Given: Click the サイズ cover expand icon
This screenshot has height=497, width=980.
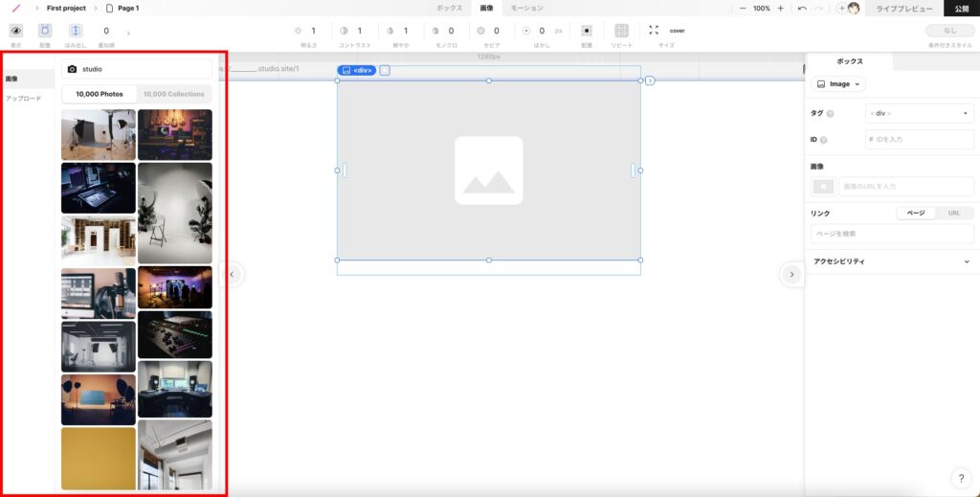Looking at the screenshot, I should click(x=654, y=31).
